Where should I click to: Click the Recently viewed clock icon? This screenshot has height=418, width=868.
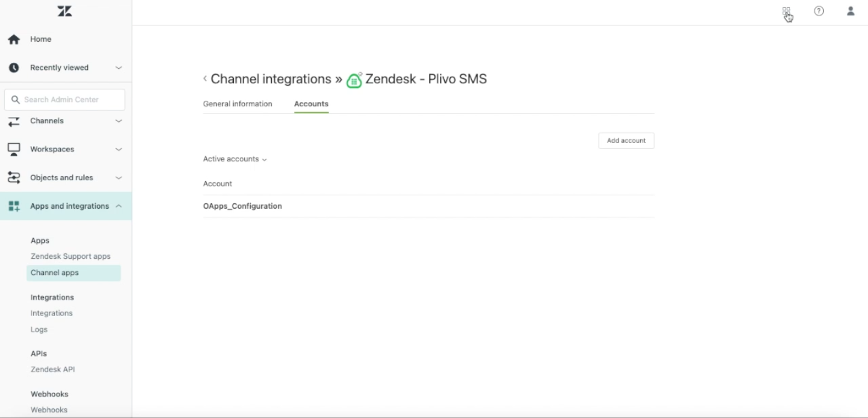(x=14, y=68)
